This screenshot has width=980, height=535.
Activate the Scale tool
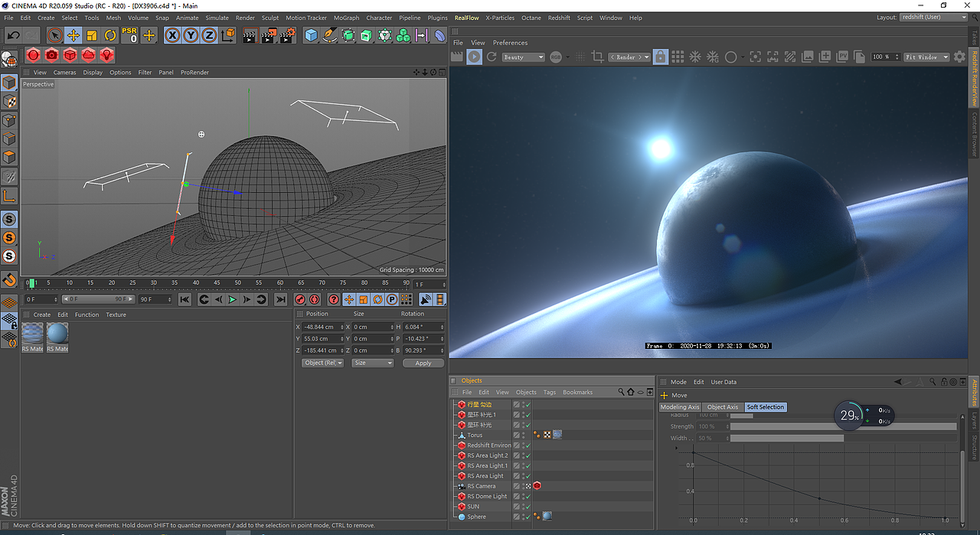click(92, 35)
